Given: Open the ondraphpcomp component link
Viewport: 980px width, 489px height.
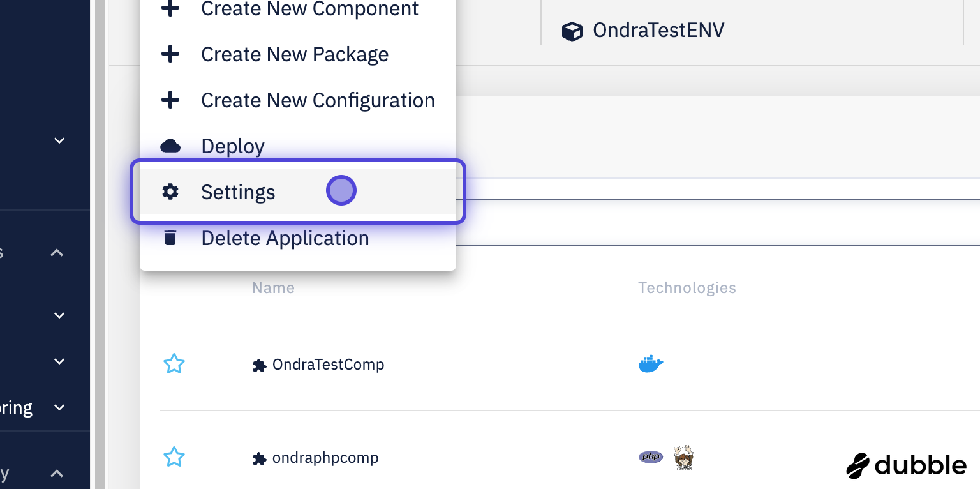Looking at the screenshot, I should coord(325,458).
